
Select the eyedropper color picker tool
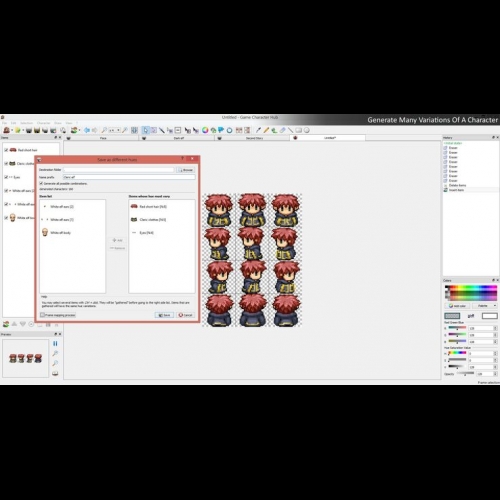[x=258, y=130]
